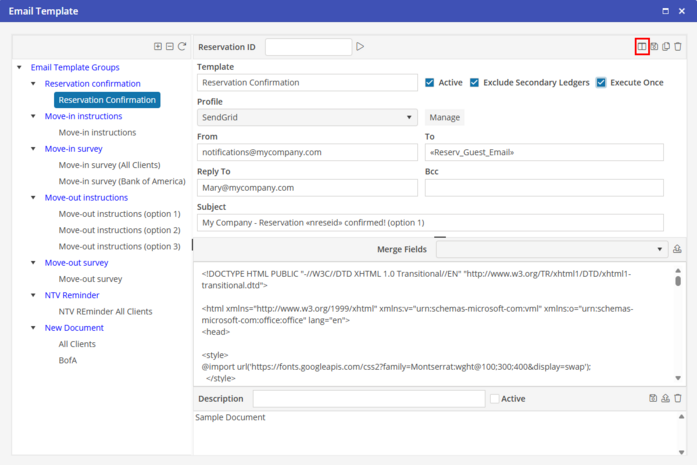Click the collapse all tree nodes icon
Image resolution: width=697 pixels, height=465 pixels.
[x=170, y=47]
